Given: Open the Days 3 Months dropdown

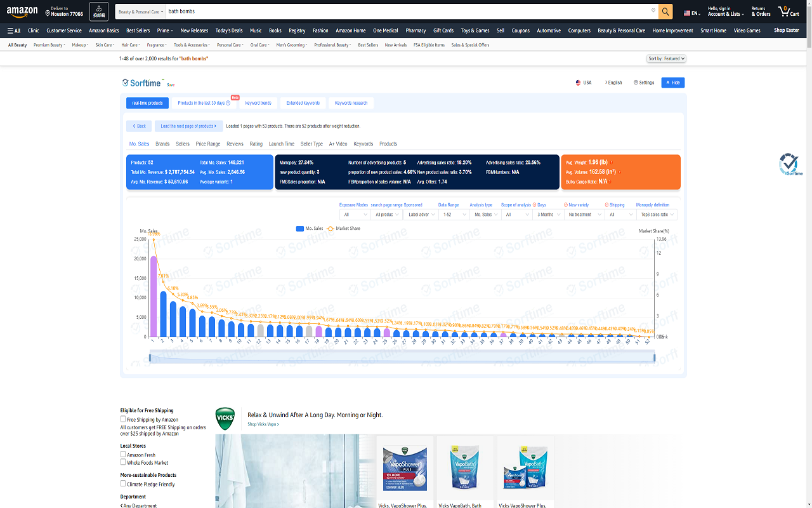Looking at the screenshot, I should click(x=548, y=215).
